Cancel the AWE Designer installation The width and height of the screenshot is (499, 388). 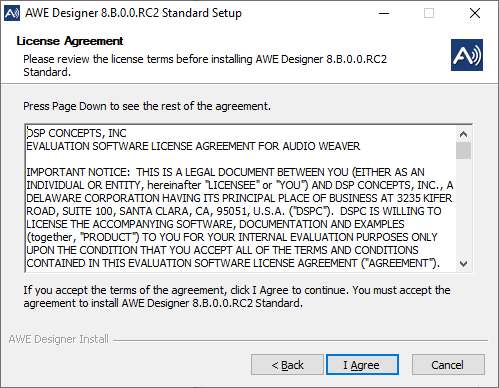pyautogui.click(x=448, y=365)
